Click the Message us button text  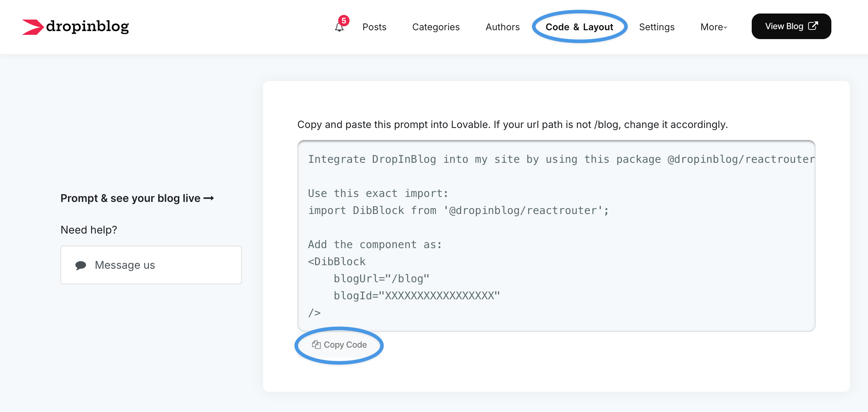[125, 265]
